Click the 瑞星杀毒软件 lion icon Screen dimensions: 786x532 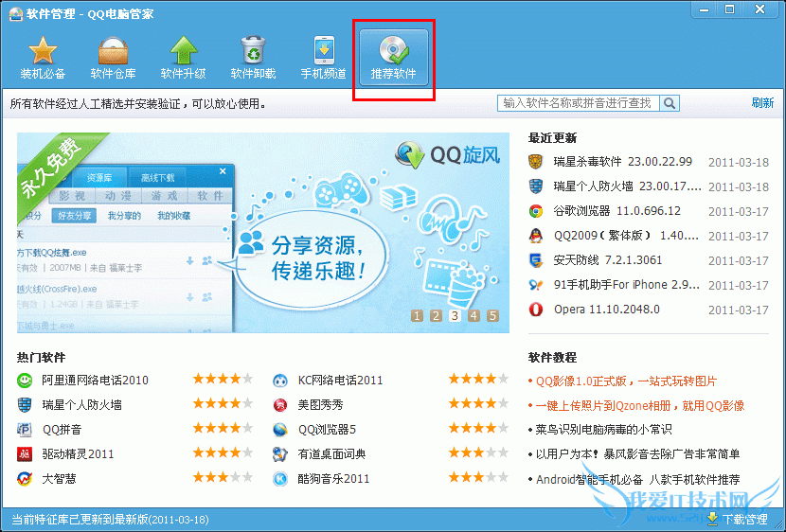pos(536,162)
